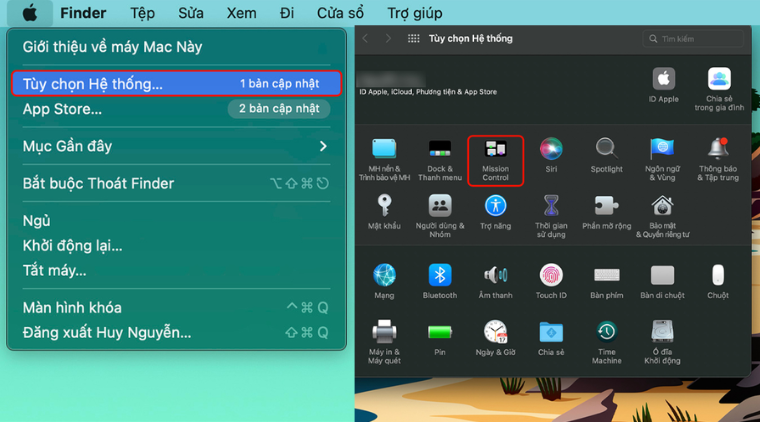760x422 pixels.
Task: Focus the Tìm kiếm search field
Action: coord(693,39)
